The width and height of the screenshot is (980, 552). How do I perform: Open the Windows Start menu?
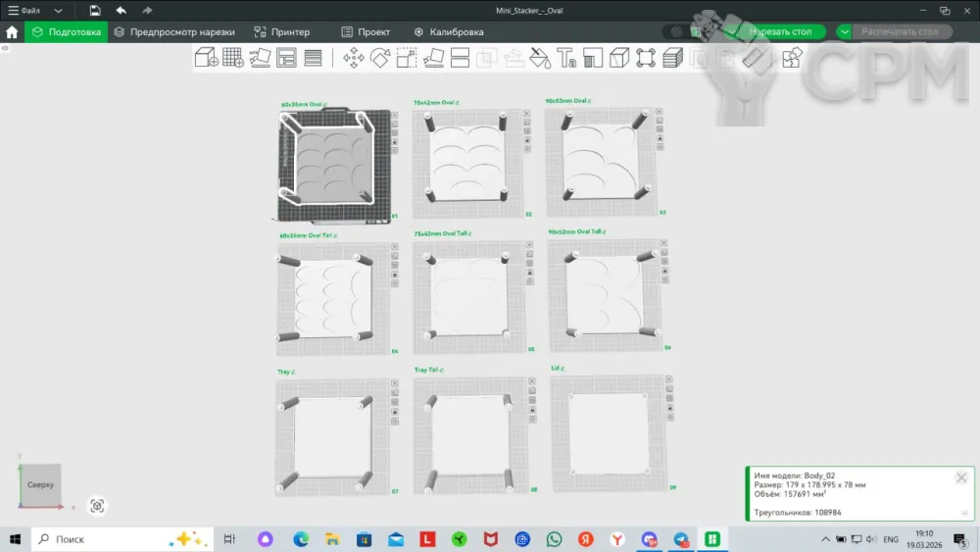(15, 539)
